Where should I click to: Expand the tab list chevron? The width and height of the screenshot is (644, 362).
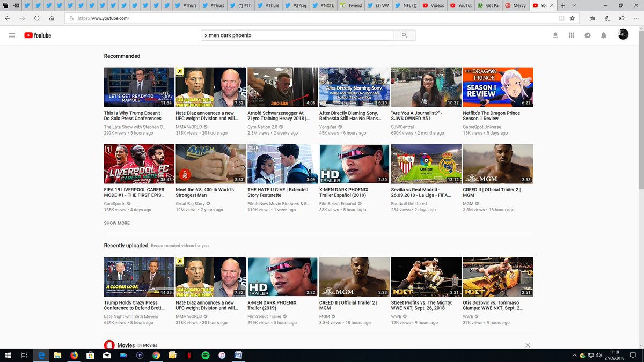coord(574,5)
